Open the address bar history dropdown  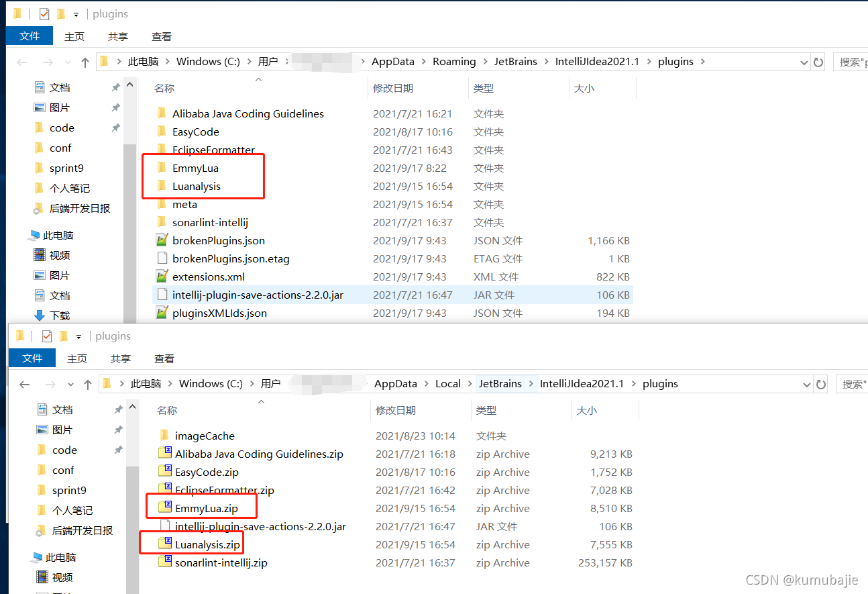pos(804,62)
